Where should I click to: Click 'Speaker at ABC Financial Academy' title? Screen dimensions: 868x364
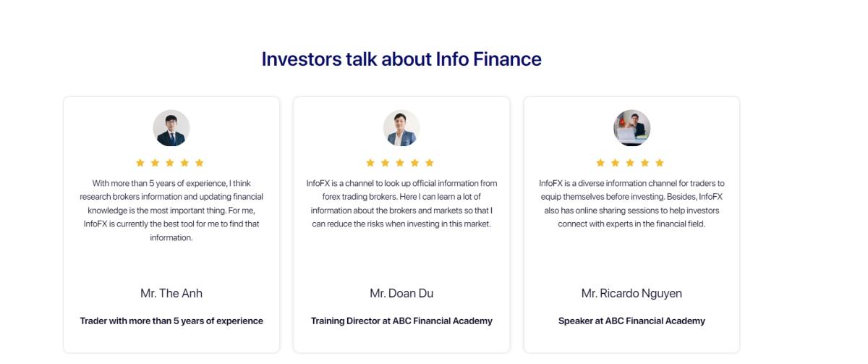click(631, 321)
